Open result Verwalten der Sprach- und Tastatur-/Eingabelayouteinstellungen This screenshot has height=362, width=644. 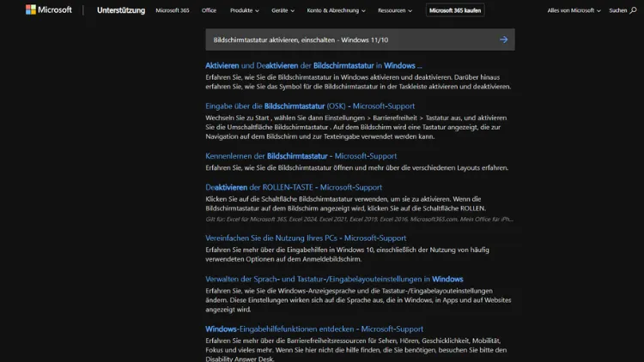[x=334, y=279]
